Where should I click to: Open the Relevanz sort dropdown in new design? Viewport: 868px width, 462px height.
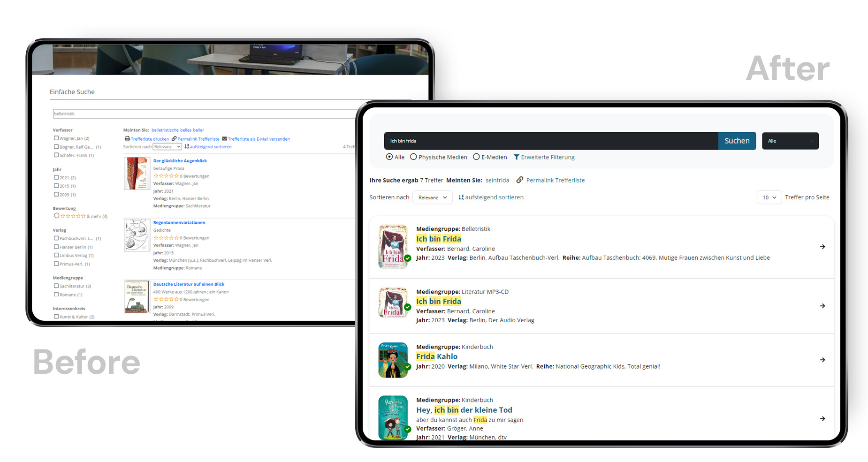(x=432, y=197)
